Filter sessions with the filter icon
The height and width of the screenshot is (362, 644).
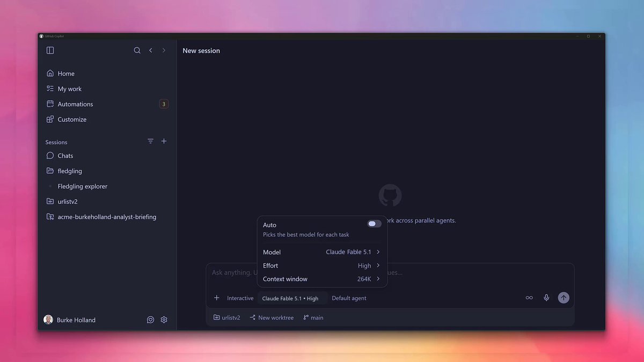click(x=150, y=141)
